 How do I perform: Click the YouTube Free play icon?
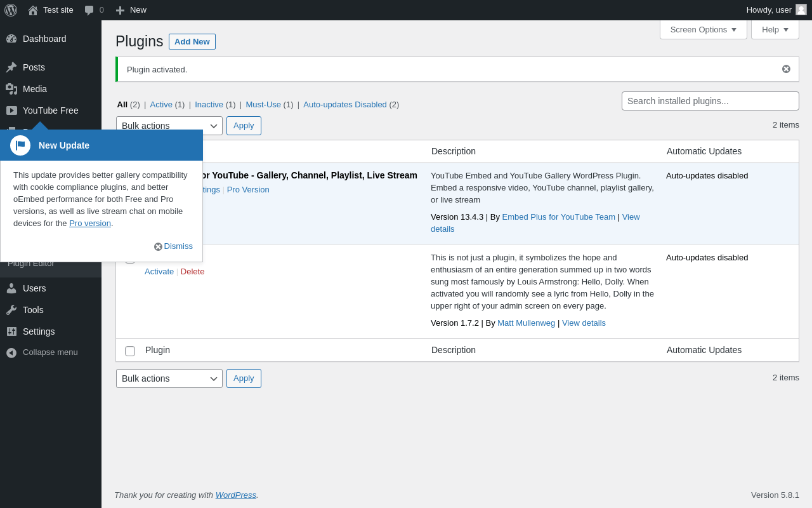coord(11,110)
